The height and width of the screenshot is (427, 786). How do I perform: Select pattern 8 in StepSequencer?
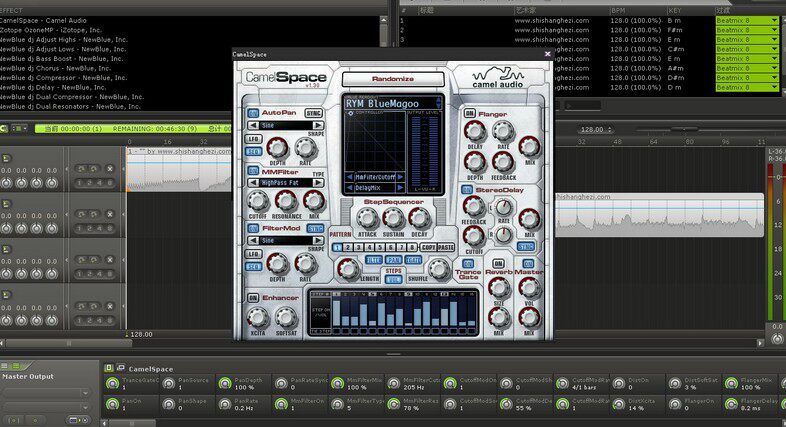(x=412, y=248)
